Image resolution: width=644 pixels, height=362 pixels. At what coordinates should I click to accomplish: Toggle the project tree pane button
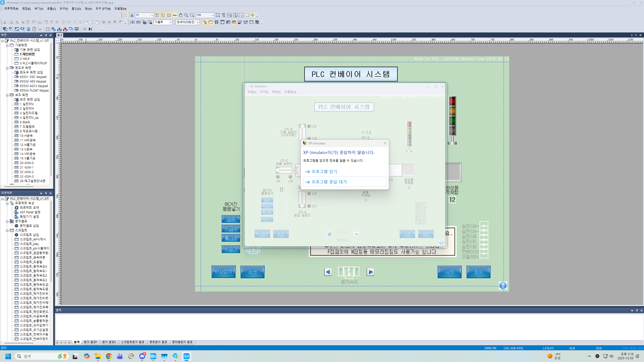click(x=205, y=22)
